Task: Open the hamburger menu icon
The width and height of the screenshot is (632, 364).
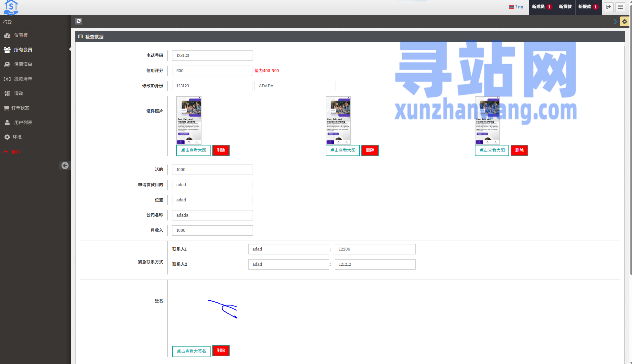Action: pyautogui.click(x=620, y=7)
